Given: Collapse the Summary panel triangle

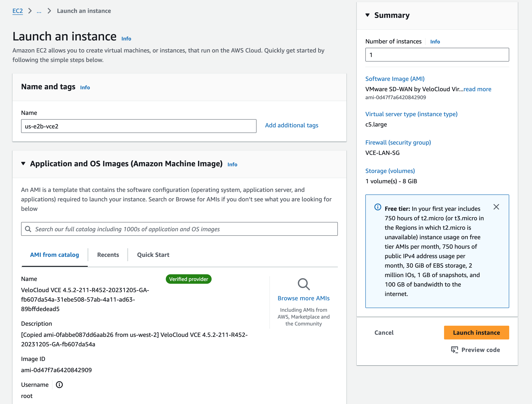Looking at the screenshot, I should [x=367, y=15].
